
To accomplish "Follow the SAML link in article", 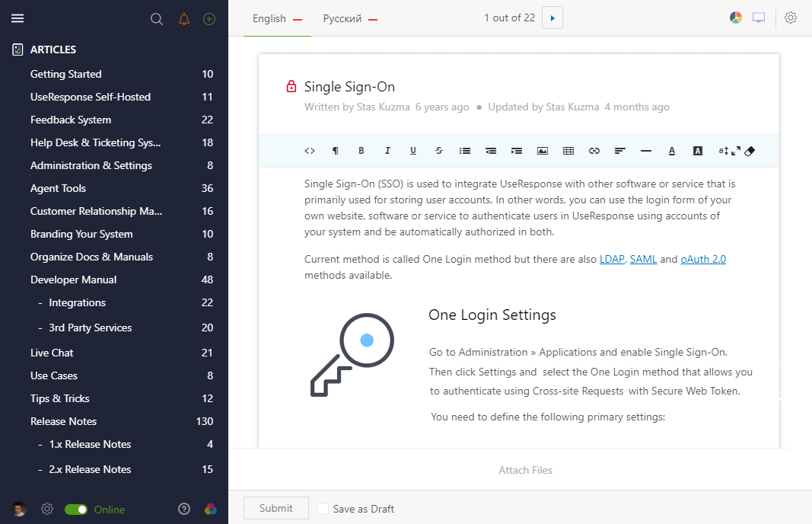I will (x=643, y=259).
